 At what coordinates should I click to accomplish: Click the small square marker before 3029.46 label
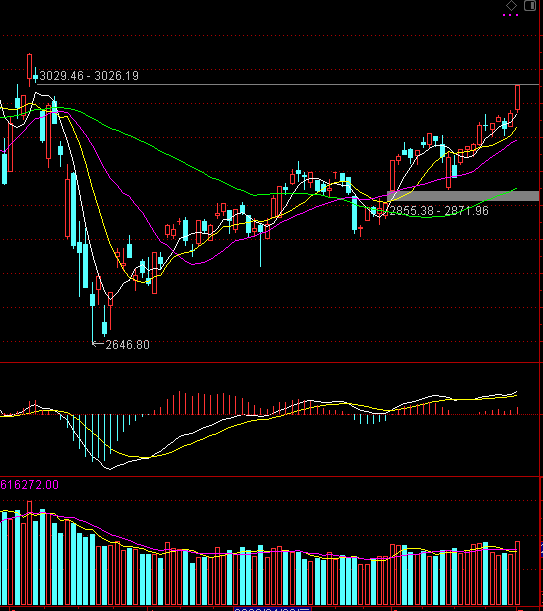click(35, 77)
